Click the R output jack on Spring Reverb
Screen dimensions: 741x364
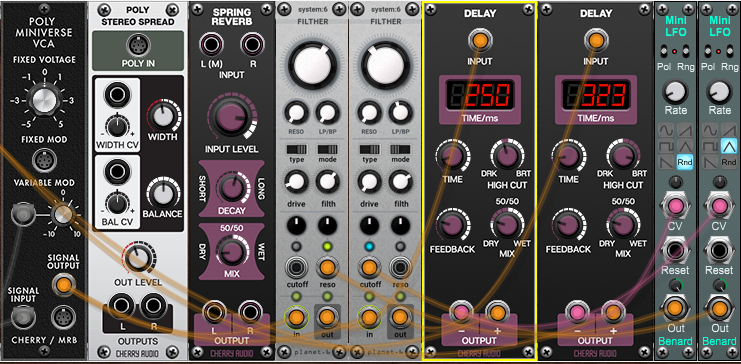click(x=251, y=312)
